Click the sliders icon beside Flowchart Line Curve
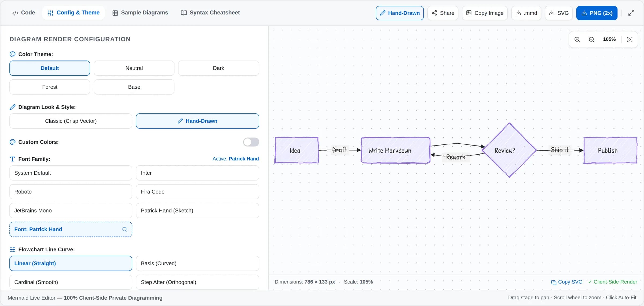Image resolution: width=644 pixels, height=306 pixels. point(13,249)
